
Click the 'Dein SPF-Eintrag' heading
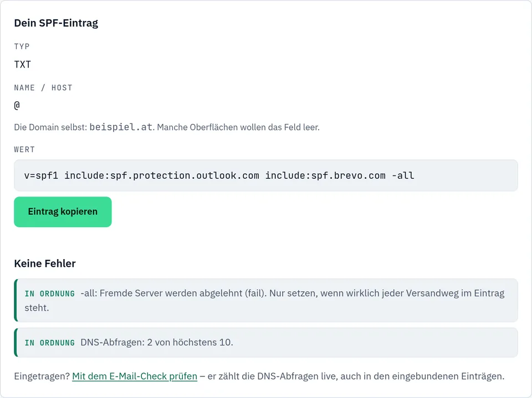click(x=56, y=23)
